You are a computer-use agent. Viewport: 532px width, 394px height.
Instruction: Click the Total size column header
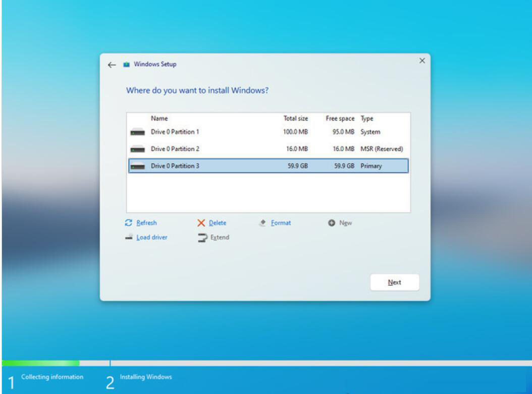[x=295, y=119]
